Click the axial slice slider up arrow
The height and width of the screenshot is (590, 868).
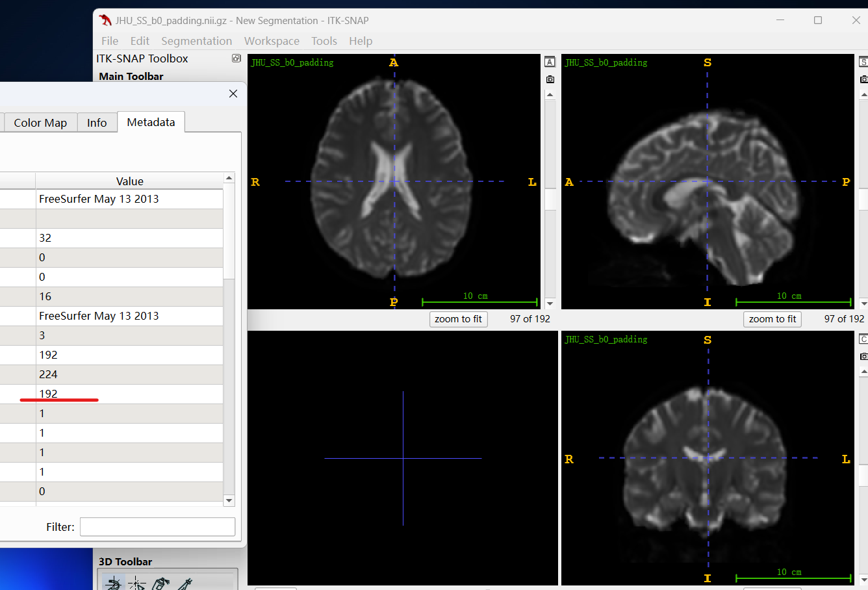[550, 95]
